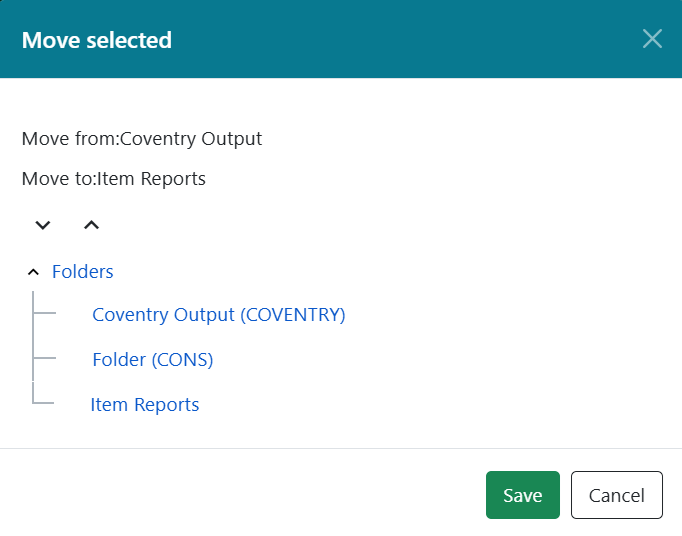The image size is (682, 536).
Task: Close the Move selected dialog
Action: click(652, 39)
